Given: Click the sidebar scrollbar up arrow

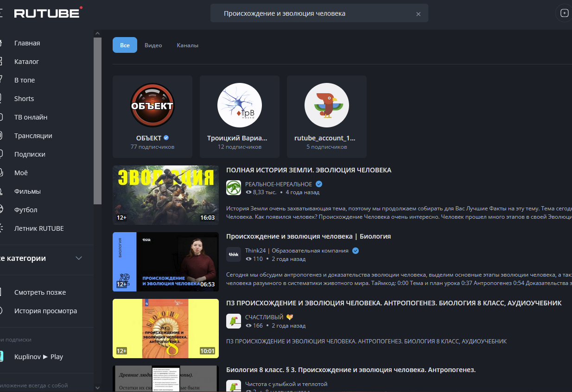Looking at the screenshot, I should (x=97, y=34).
